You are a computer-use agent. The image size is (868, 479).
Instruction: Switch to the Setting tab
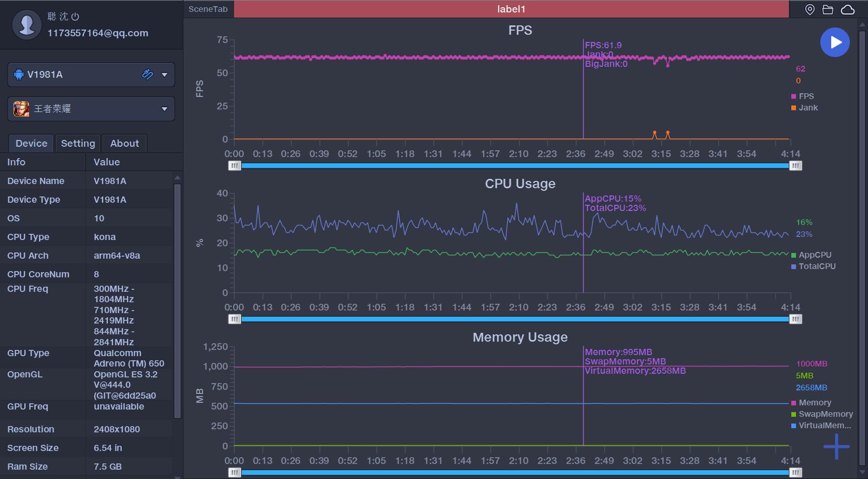point(78,144)
